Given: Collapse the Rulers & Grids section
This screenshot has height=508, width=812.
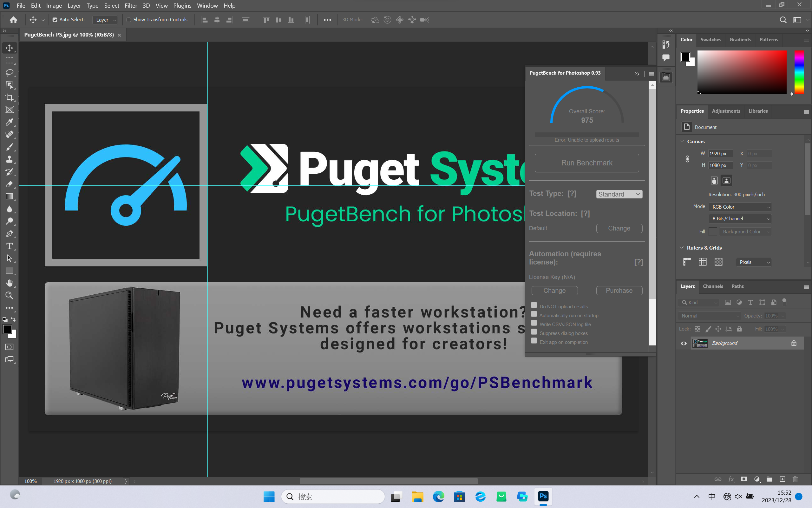Looking at the screenshot, I should (681, 248).
